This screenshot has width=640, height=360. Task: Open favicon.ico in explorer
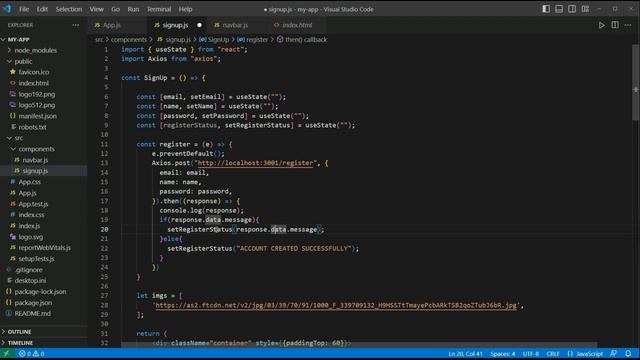click(33, 72)
